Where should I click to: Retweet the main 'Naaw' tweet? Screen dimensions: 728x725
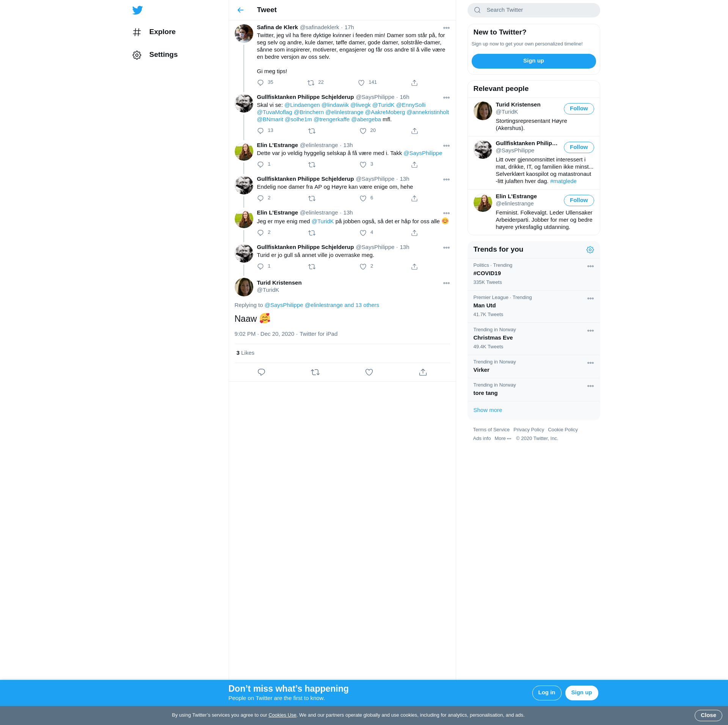point(315,372)
